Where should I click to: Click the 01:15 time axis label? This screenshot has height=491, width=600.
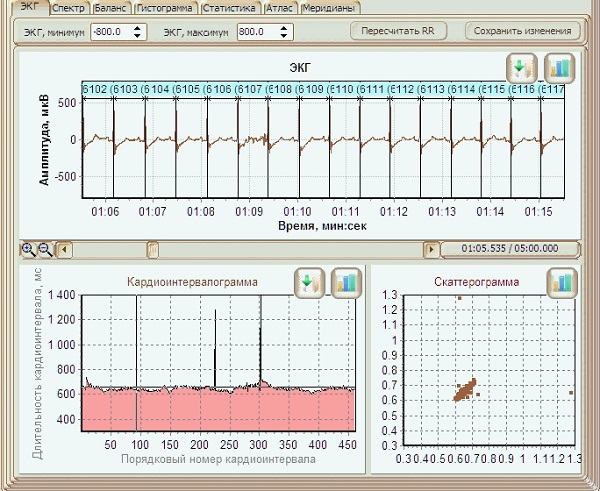click(x=538, y=212)
